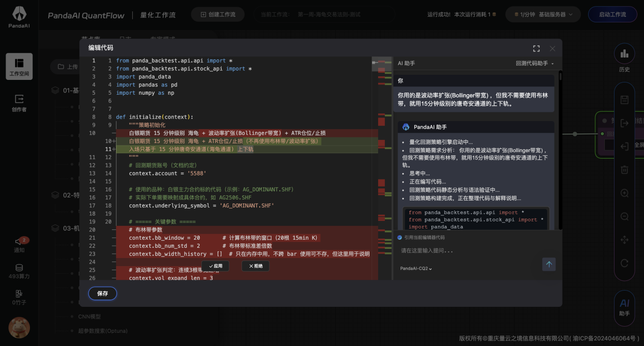The height and width of the screenshot is (346, 644).
Task: Open the PandaAI-CQ2 model selector
Action: click(416, 268)
